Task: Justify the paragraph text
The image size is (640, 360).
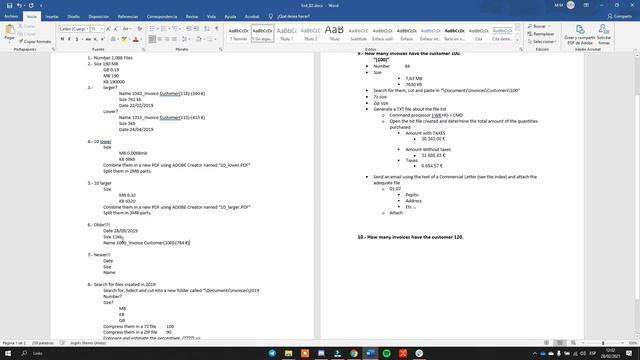Action: 174,39
